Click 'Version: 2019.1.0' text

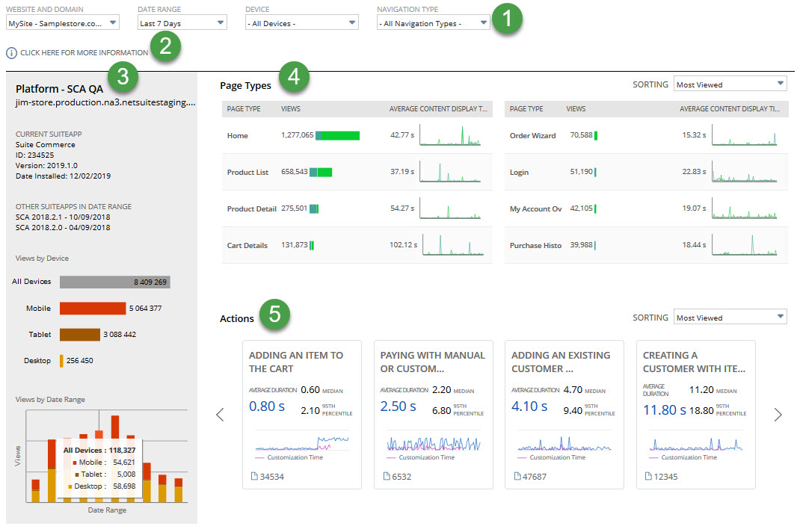[x=46, y=165]
